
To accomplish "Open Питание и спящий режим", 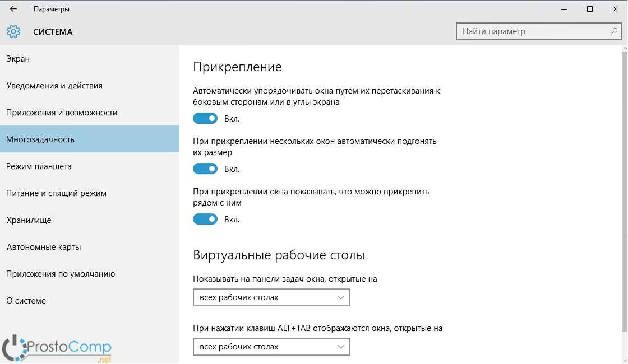I will 56,193.
